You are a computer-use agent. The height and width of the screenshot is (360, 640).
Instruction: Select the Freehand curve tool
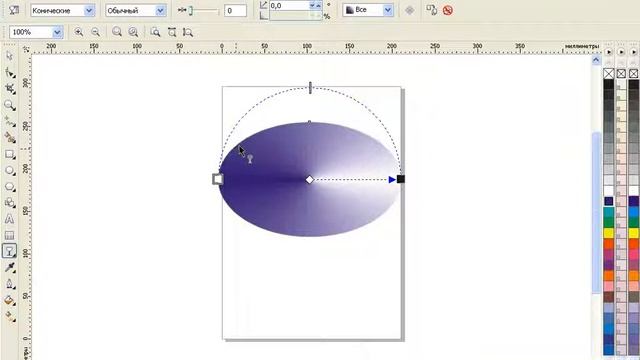coord(9,121)
